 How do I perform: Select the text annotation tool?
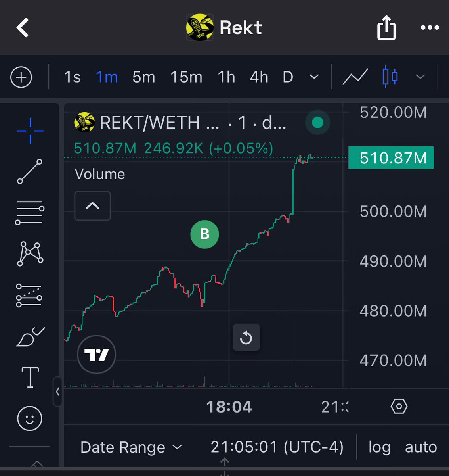point(30,377)
